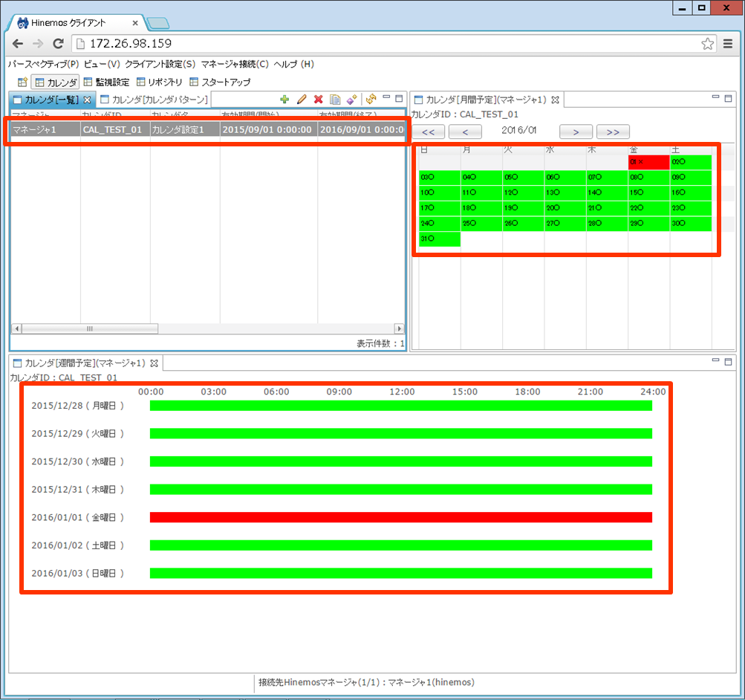Click the 2015/12/30 (水曜日) row label
This screenshot has height=700, width=745.
pyautogui.click(x=77, y=461)
